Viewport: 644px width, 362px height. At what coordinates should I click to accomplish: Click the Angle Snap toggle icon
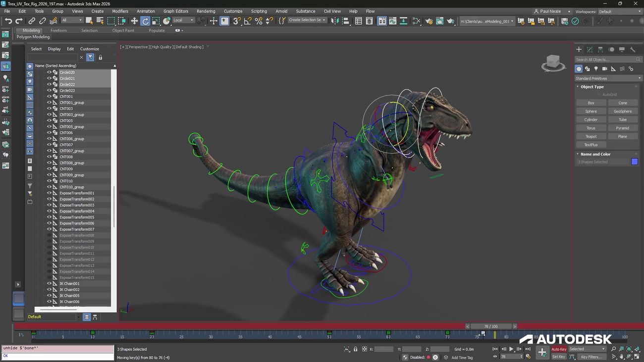tap(248, 21)
